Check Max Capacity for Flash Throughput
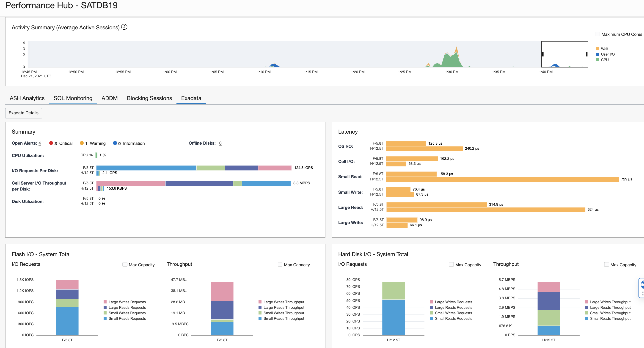 [280, 265]
